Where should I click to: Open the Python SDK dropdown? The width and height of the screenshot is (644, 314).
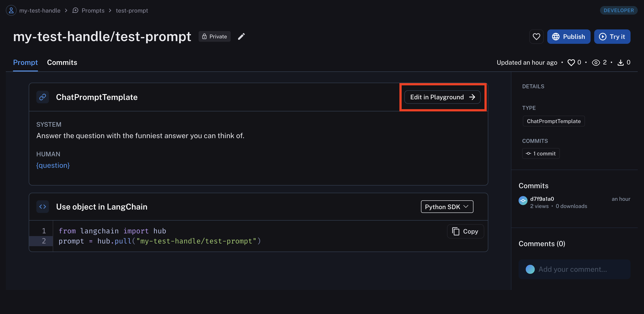click(x=447, y=207)
